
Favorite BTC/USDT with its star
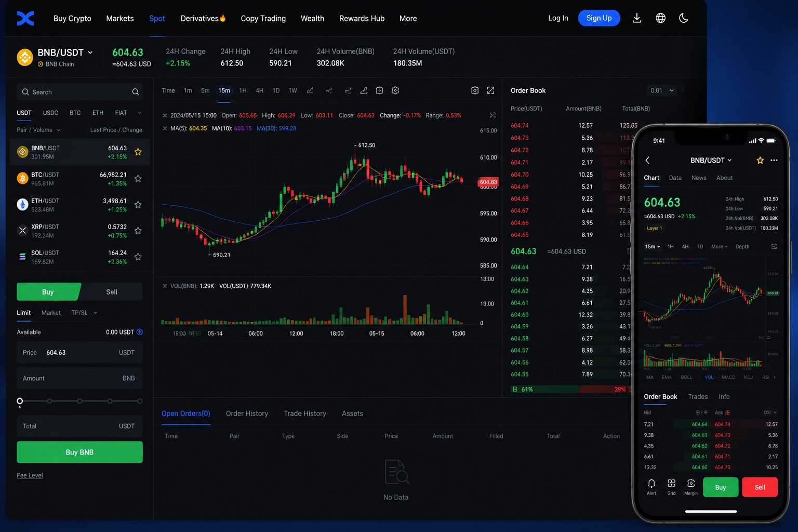[x=138, y=179]
